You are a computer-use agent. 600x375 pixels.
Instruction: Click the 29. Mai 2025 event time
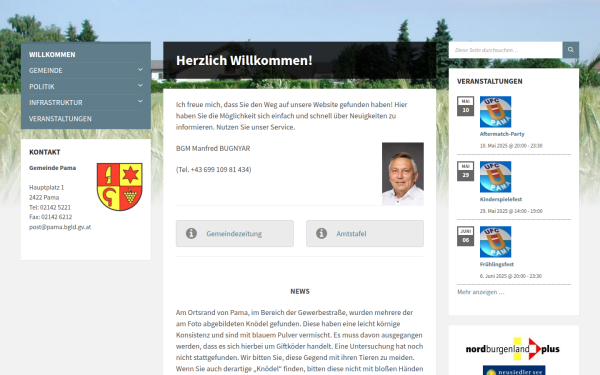point(511,211)
